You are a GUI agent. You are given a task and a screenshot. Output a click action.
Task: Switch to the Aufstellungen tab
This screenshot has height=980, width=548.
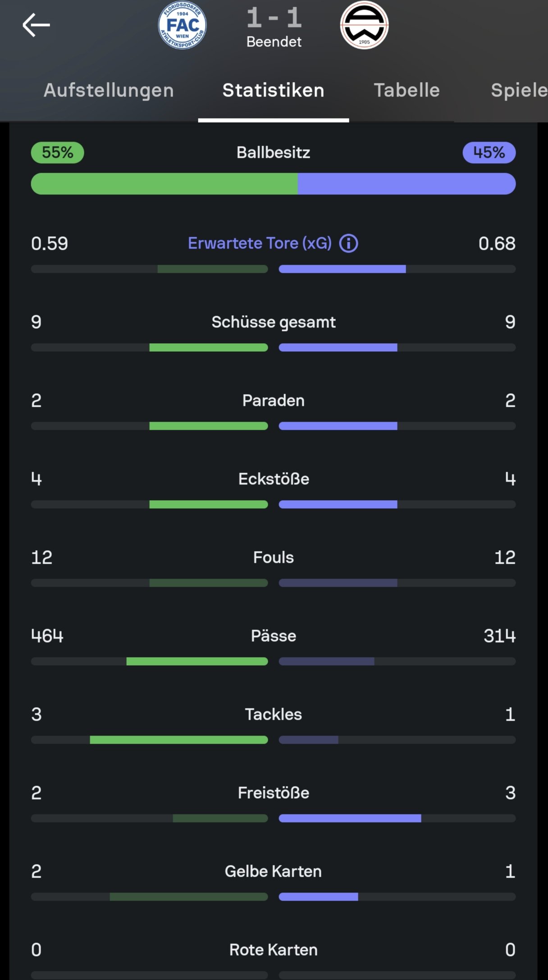109,90
